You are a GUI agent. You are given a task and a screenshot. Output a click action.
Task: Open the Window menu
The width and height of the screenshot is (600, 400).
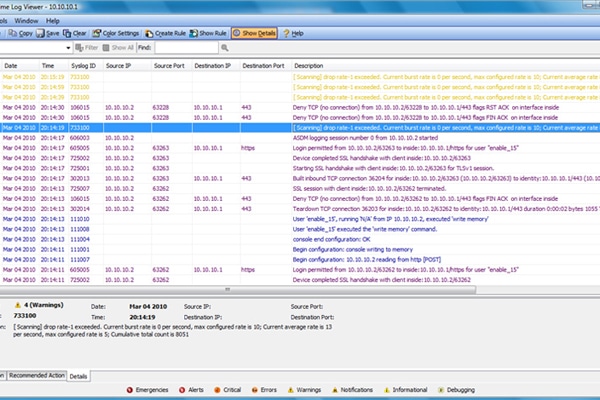(x=27, y=19)
